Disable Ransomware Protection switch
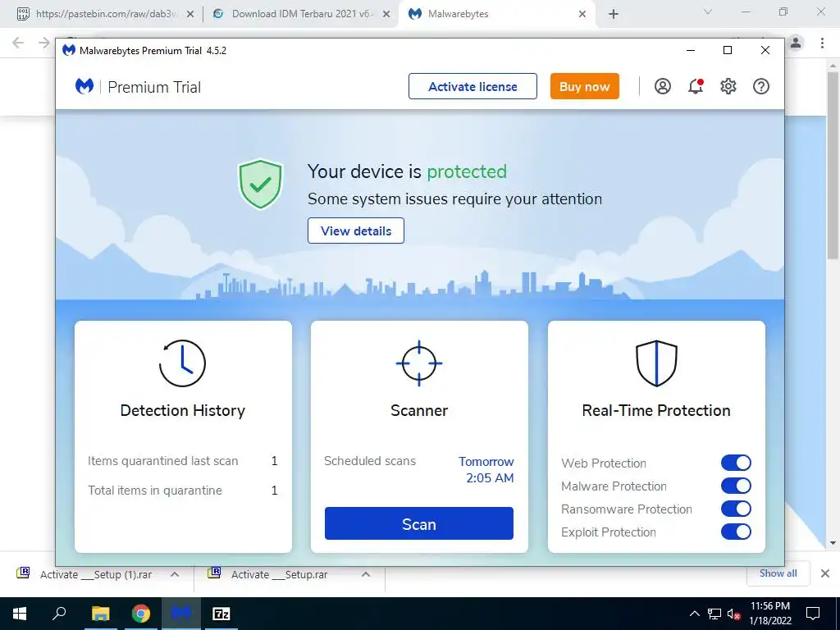Screen dimensions: 840x630 click(736, 509)
